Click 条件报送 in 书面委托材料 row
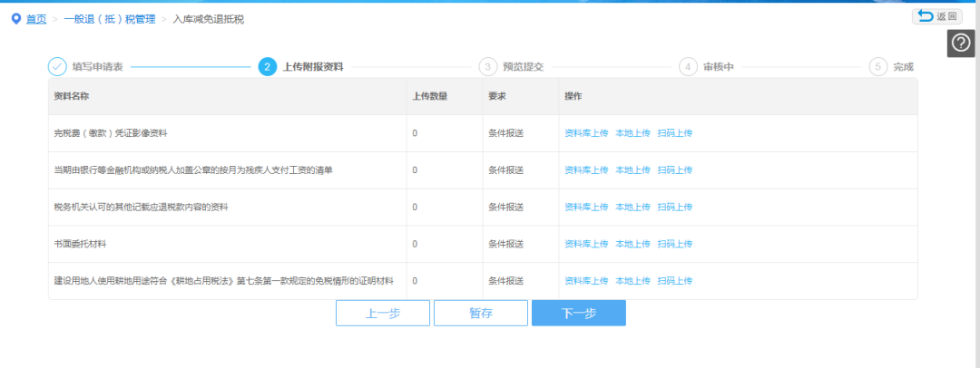 coord(506,244)
